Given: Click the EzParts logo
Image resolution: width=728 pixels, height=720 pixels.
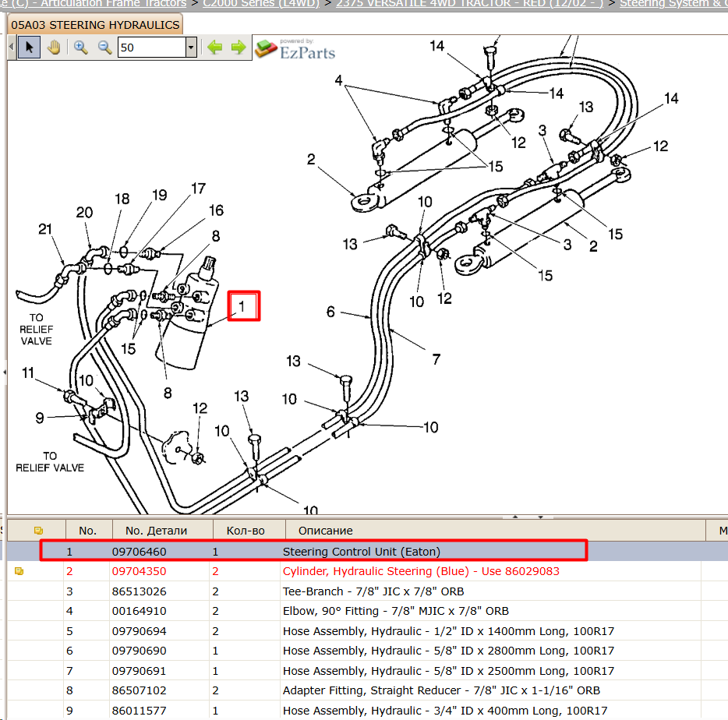Looking at the screenshot, I should [x=295, y=49].
